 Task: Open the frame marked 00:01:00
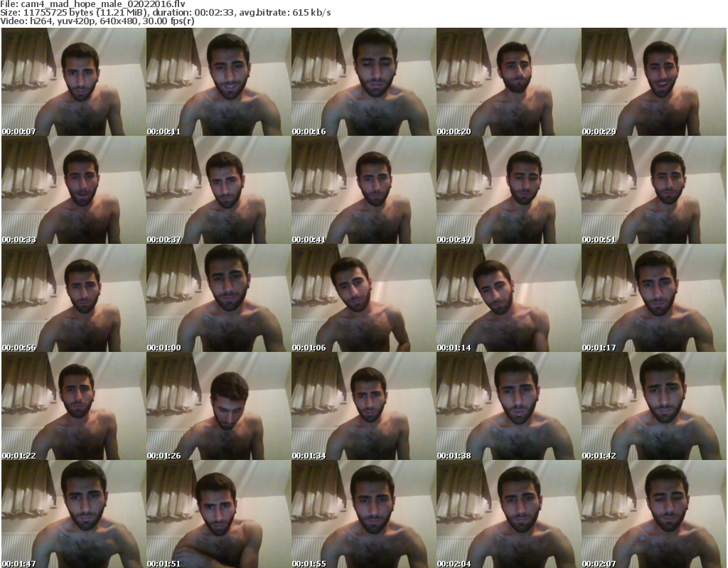pos(219,298)
